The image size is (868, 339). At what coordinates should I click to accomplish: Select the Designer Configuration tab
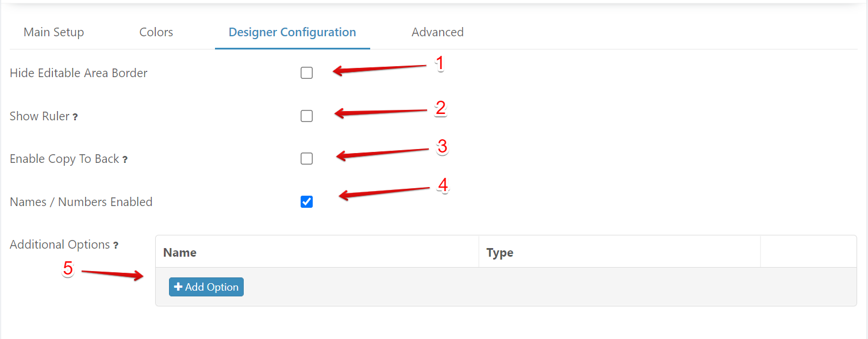point(292,32)
